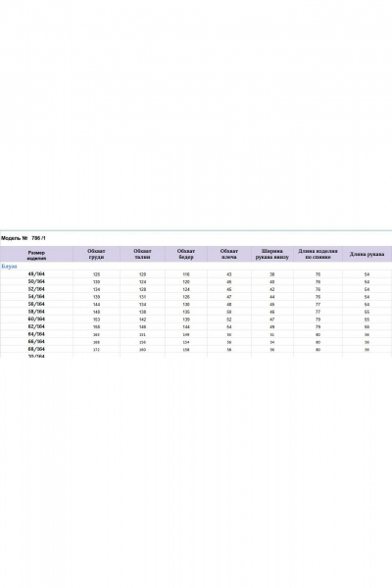392x588 pixels.
Task: Click the 56/164 size row label
Action: [x=36, y=304]
